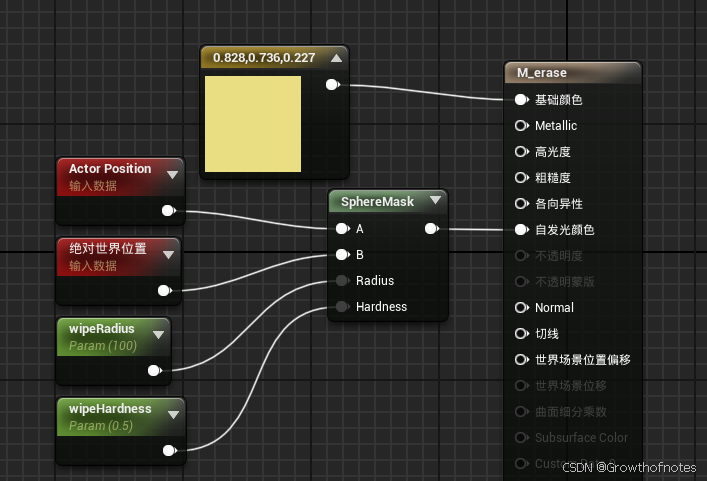This screenshot has width=707, height=481.
Task: Click the Metallic input pin
Action: tap(522, 125)
